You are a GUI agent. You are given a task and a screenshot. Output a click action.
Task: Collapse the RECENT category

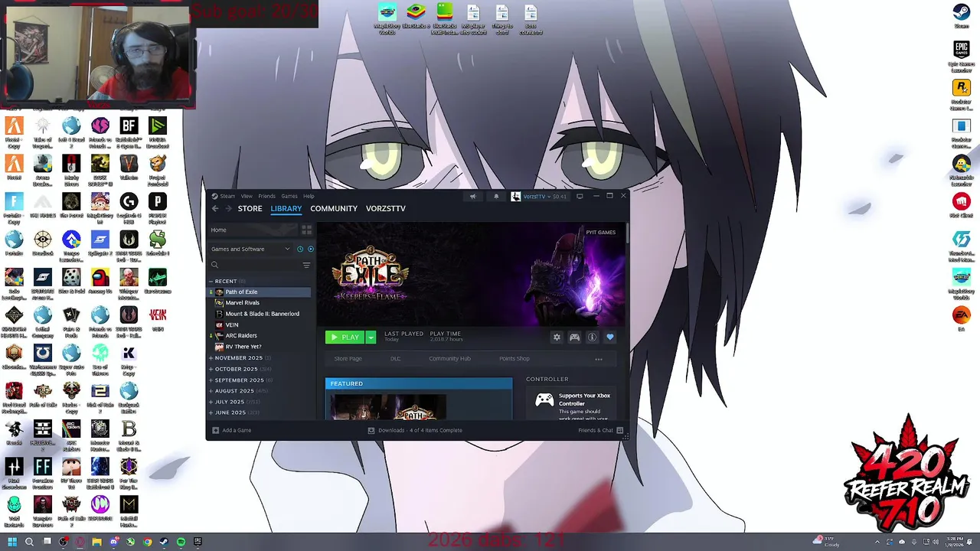[226, 281]
